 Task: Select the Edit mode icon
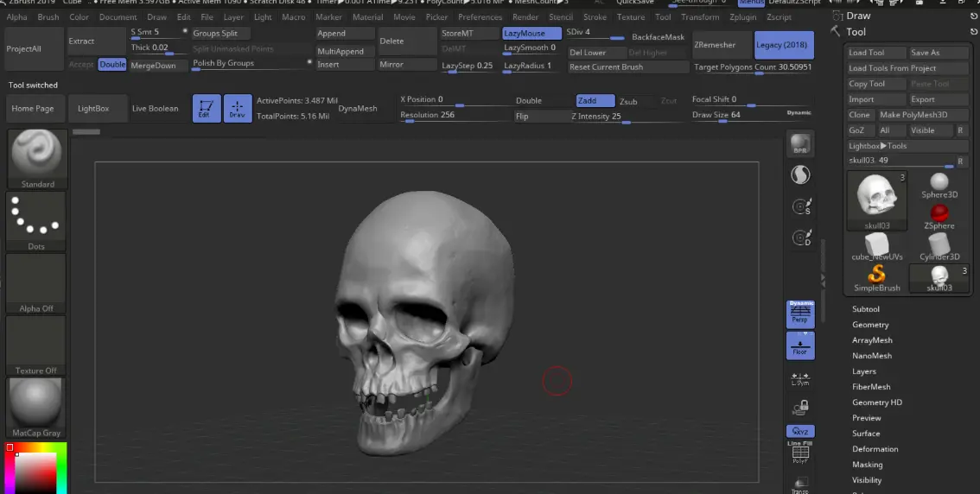(207, 108)
